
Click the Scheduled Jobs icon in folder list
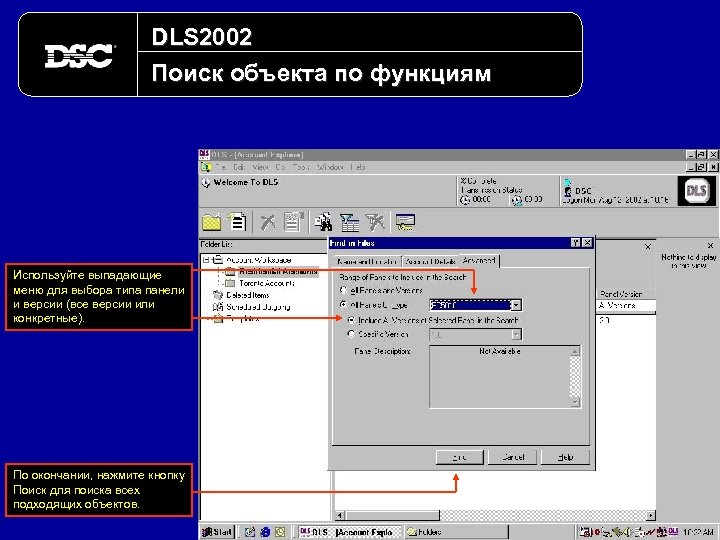click(x=218, y=307)
